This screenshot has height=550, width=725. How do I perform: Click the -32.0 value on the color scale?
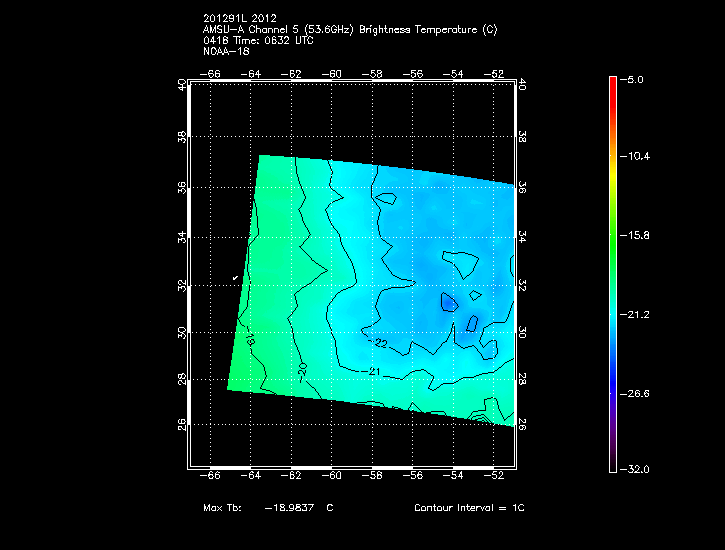(634, 469)
